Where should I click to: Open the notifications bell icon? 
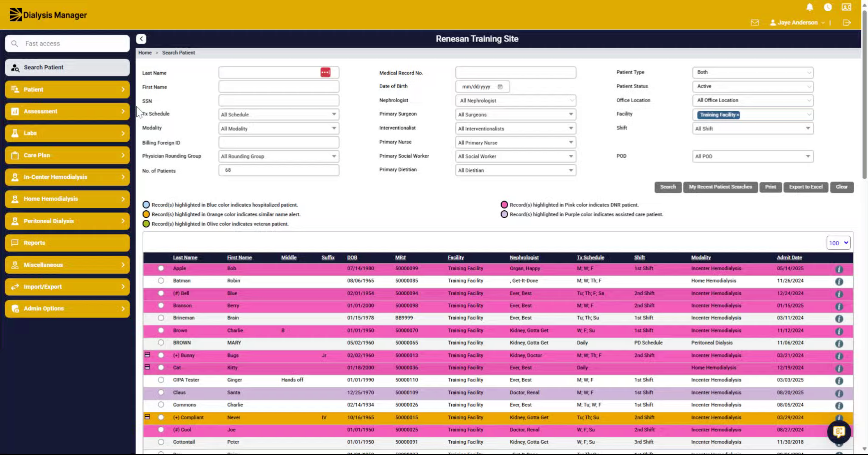pos(810,7)
